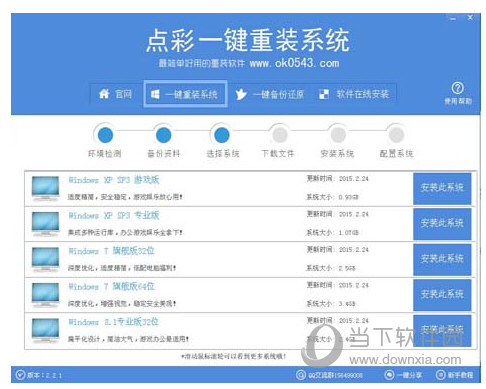486x389 pixels.
Task: Click the 安装系统 step circle
Action: tap(338, 135)
